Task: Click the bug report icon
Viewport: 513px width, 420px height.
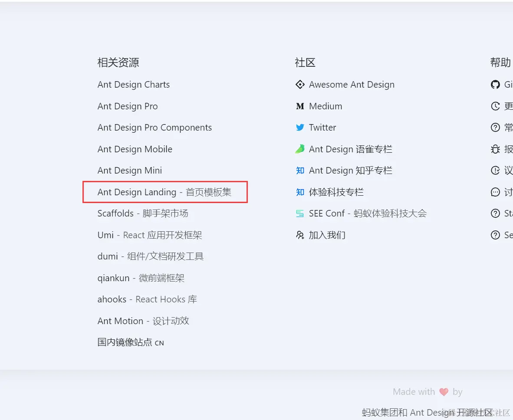Action: click(x=495, y=149)
